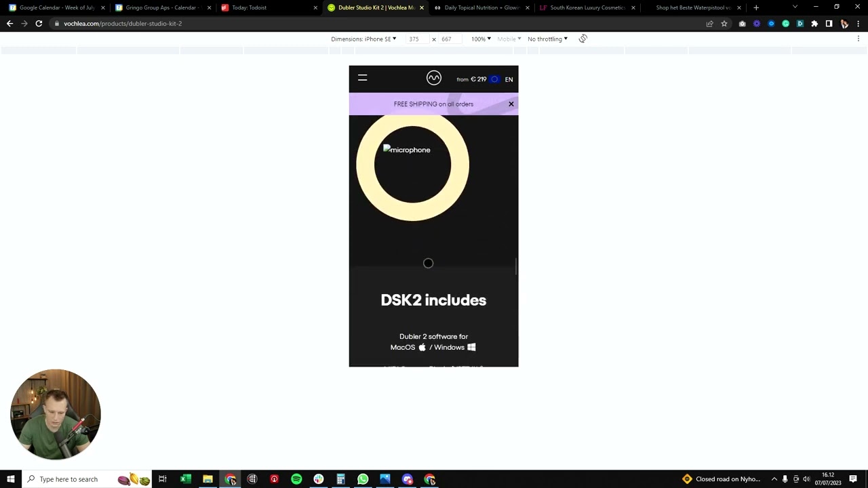Switch to the Daily Topical Nutrition tab
The image size is (868, 488).
[x=481, y=7]
